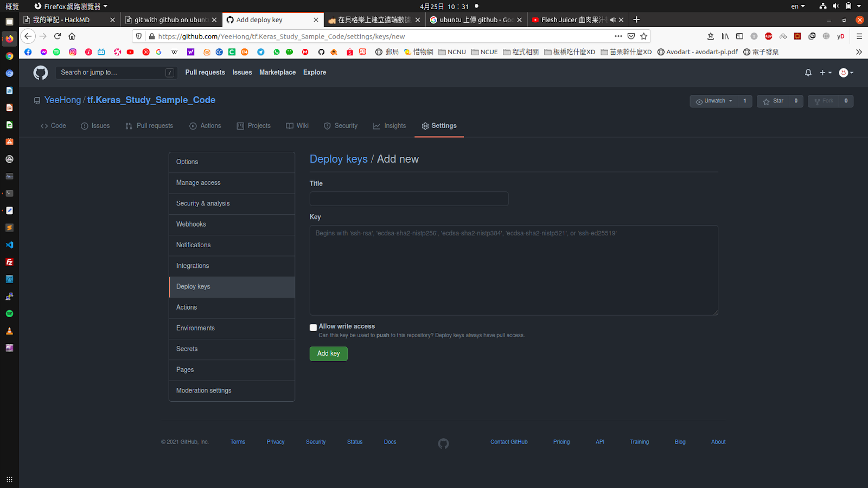The height and width of the screenshot is (488, 868).
Task: Open the Wikipedia bookmark icon
Action: [174, 52]
